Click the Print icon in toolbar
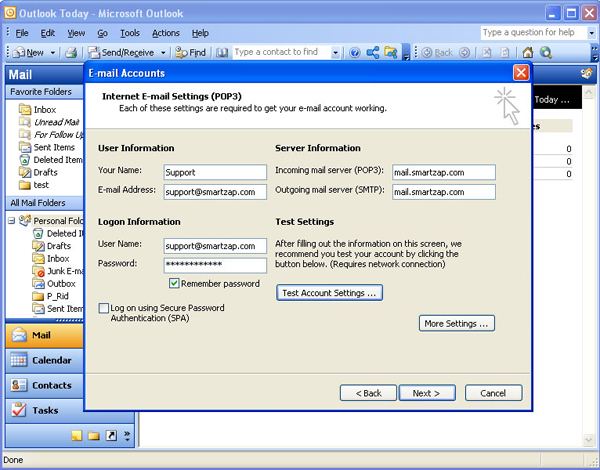Screen dimensions: 600x470 coord(71,52)
